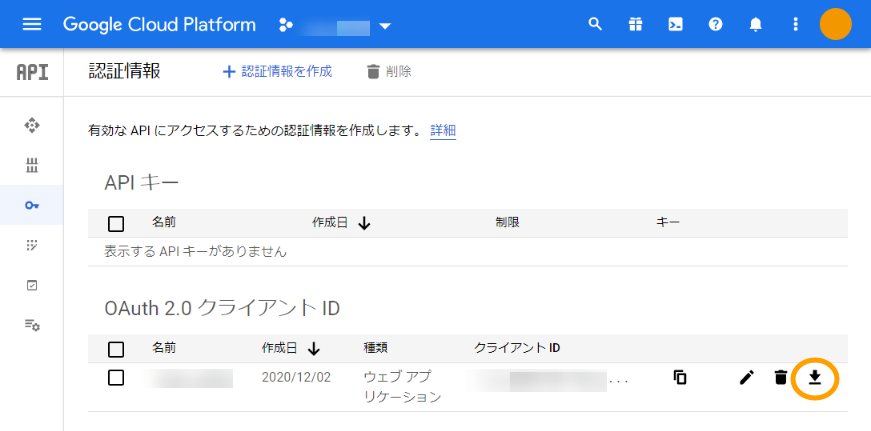The image size is (871, 431).
Task: Click the 名前 header in OAuth table
Action: click(164, 348)
